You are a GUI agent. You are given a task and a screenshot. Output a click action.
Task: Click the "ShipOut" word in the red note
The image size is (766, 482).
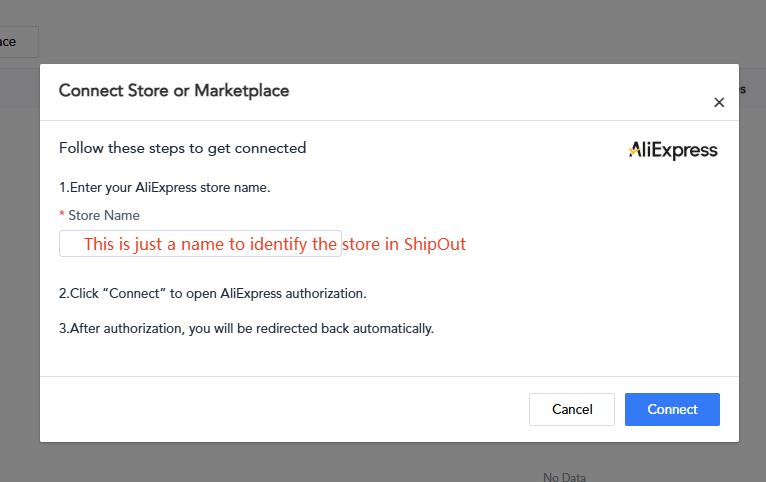[435, 244]
